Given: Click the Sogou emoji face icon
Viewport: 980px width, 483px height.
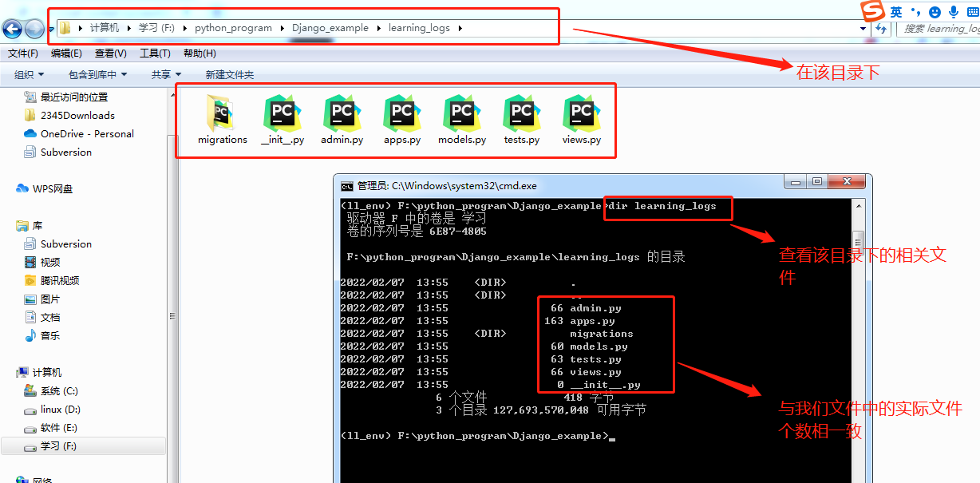Looking at the screenshot, I should click(x=935, y=12).
